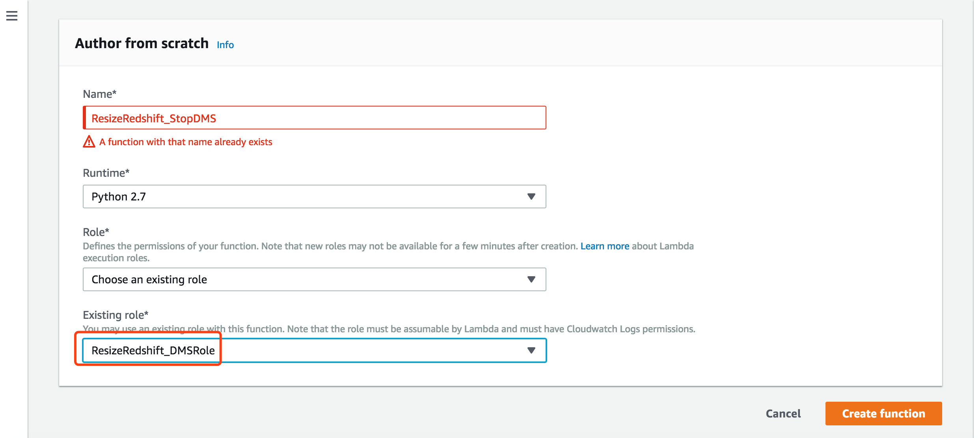Screen dimensions: 980x438
Task: Click the Existing role* field label
Action: click(x=115, y=315)
